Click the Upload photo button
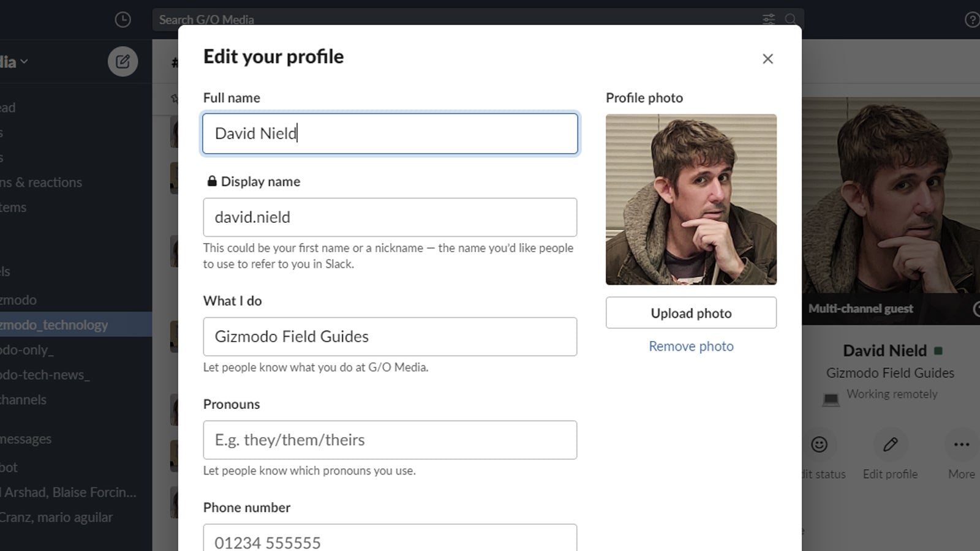 [x=690, y=313]
